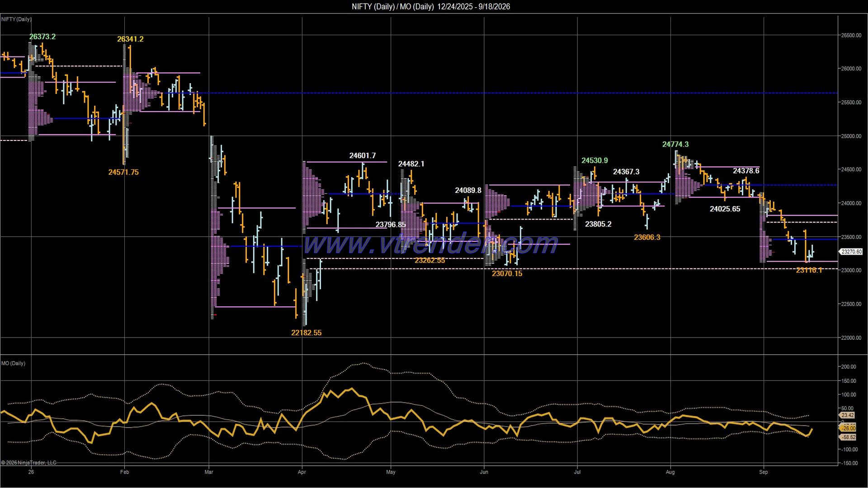Click the 25000.00 price axis label
The height and width of the screenshot is (488, 868).
[851, 136]
